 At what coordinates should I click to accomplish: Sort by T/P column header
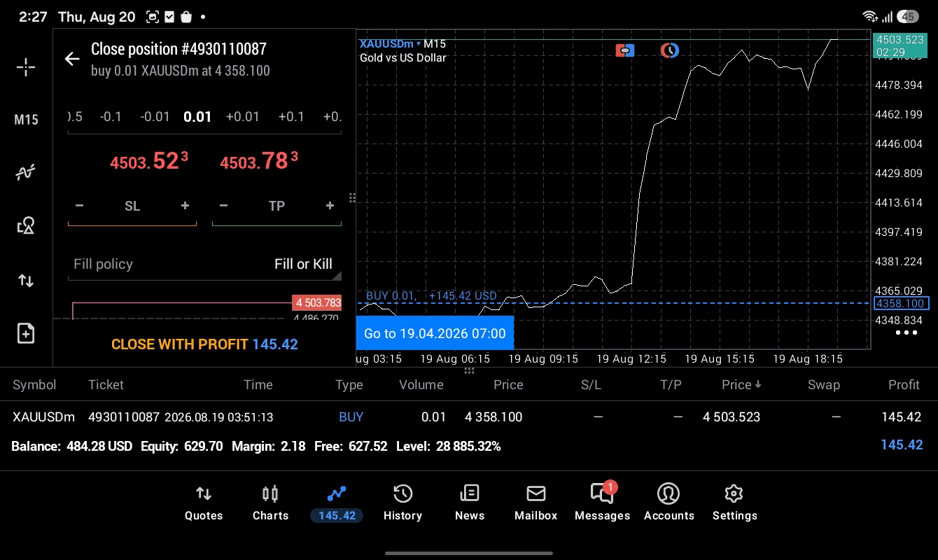[671, 385]
